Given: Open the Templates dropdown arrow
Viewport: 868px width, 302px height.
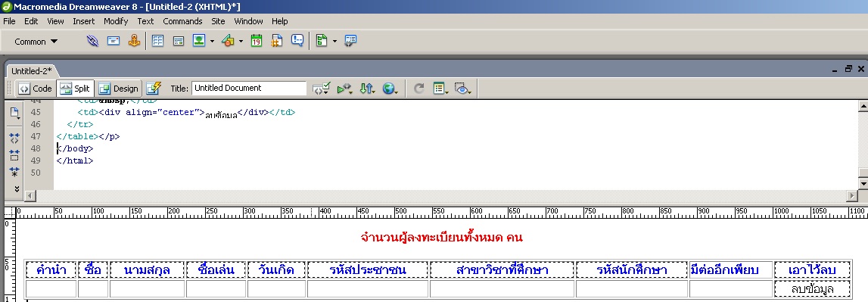Looking at the screenshot, I should (x=334, y=41).
